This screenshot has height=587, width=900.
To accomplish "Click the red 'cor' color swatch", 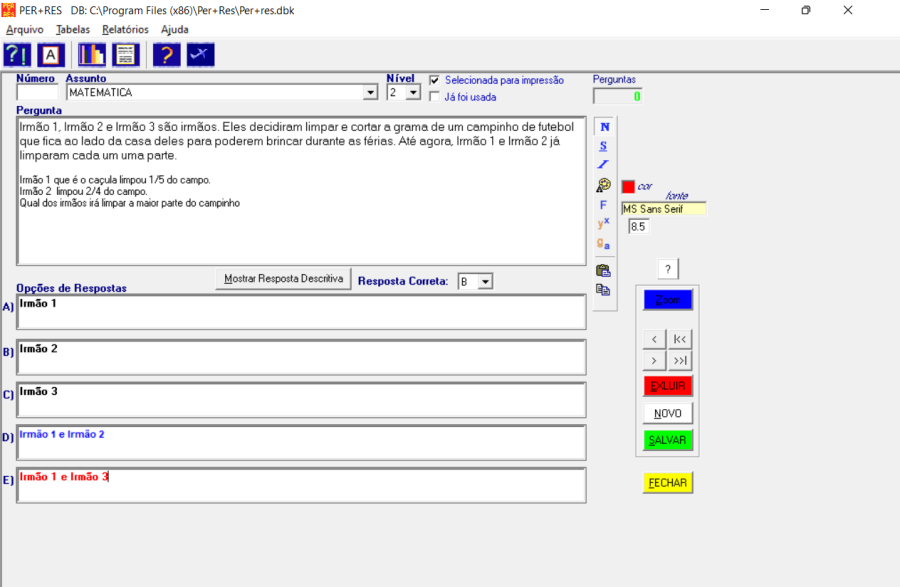I will (628, 186).
